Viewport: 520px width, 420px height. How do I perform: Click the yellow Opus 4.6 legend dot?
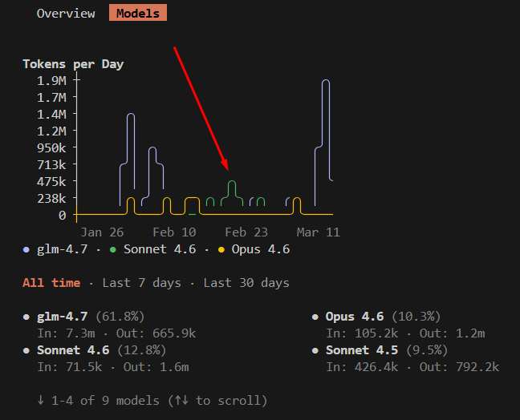coord(221,250)
